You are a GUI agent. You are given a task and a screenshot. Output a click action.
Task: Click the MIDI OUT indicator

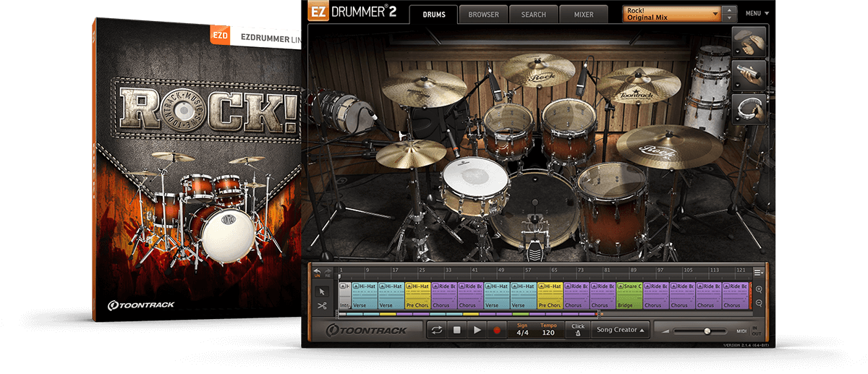click(755, 334)
